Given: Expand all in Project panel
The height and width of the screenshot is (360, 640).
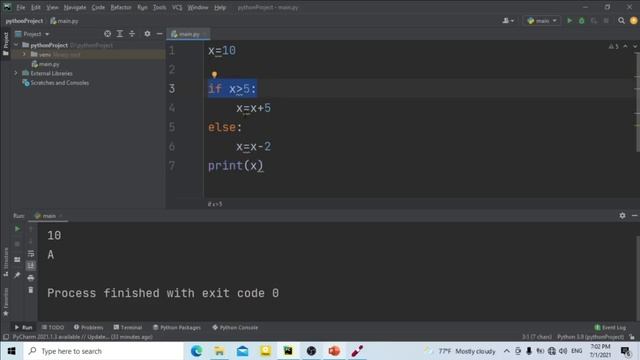Looking at the screenshot, I should 120,34.
